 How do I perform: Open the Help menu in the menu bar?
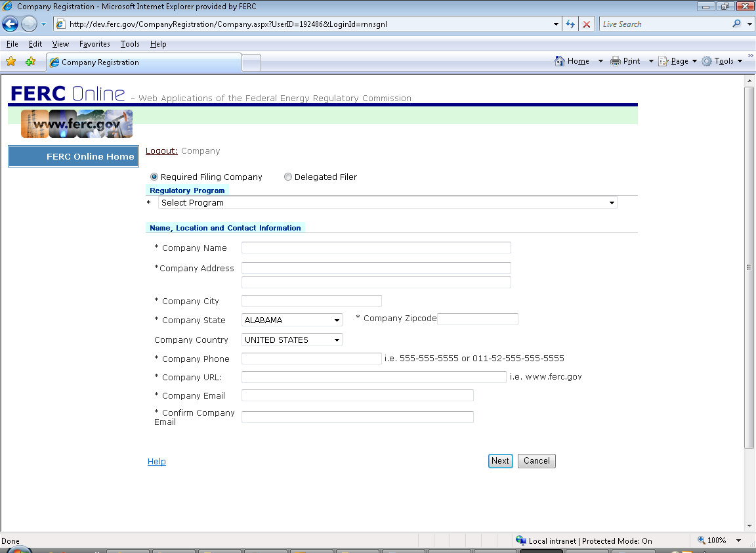tap(158, 44)
